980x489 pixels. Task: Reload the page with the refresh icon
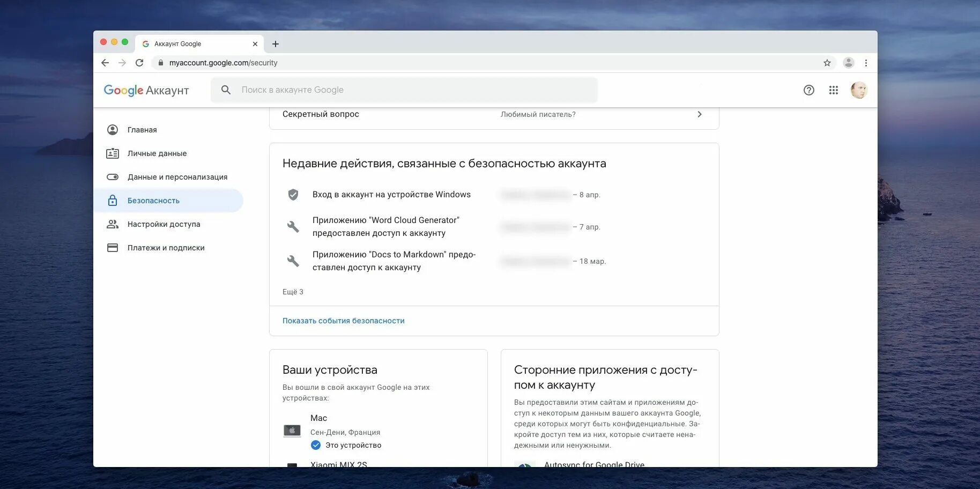tap(139, 63)
